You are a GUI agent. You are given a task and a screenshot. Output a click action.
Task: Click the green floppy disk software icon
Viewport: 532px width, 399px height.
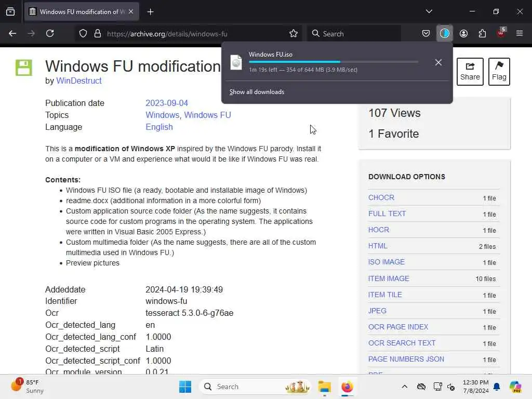pos(24,68)
